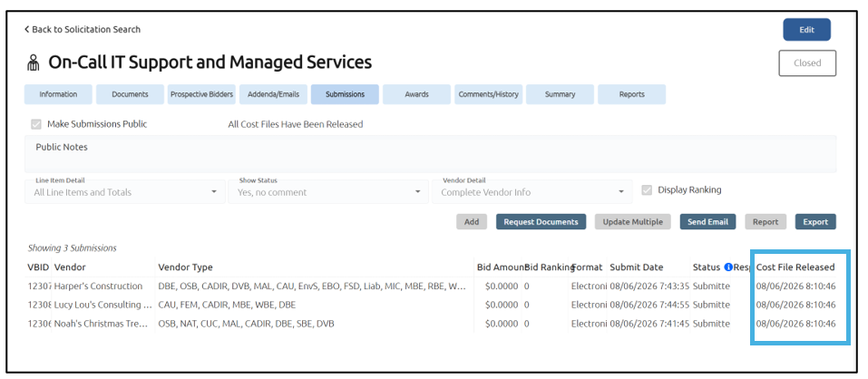Screen dimensions: 868x379
Task: Export the submissions list
Action: tap(815, 222)
